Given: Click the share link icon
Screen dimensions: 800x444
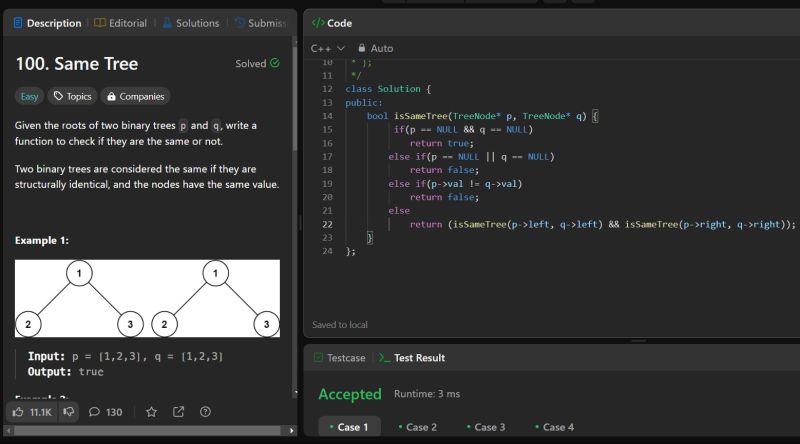Looking at the screenshot, I should click(178, 412).
